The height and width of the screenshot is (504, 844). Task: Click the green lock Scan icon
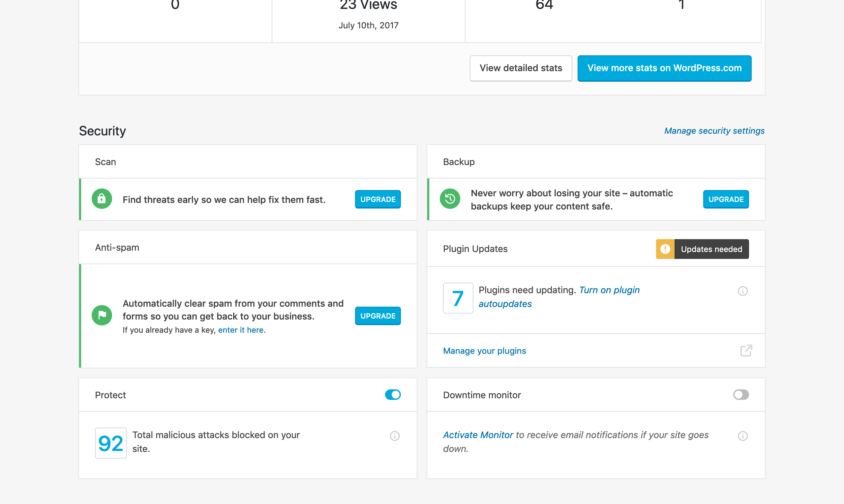pos(102,199)
